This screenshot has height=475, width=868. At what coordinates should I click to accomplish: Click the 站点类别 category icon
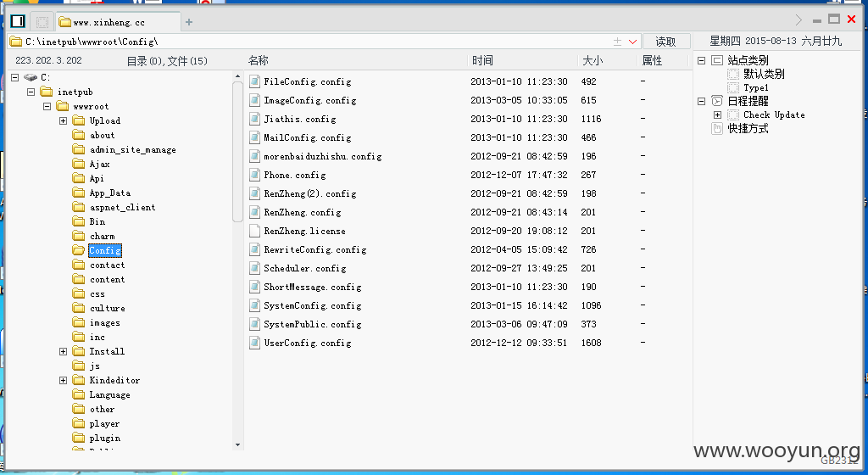pyautogui.click(x=717, y=60)
